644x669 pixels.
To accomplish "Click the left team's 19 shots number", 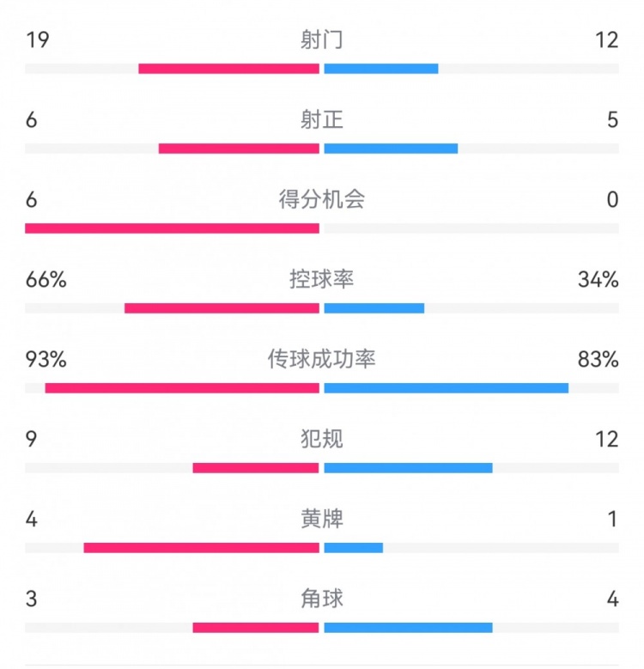I will (x=36, y=40).
